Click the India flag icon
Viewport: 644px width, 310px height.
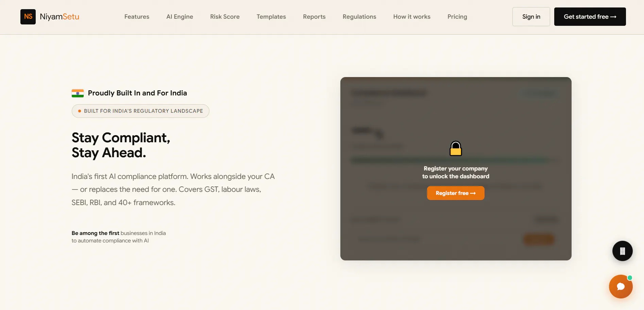tap(78, 93)
